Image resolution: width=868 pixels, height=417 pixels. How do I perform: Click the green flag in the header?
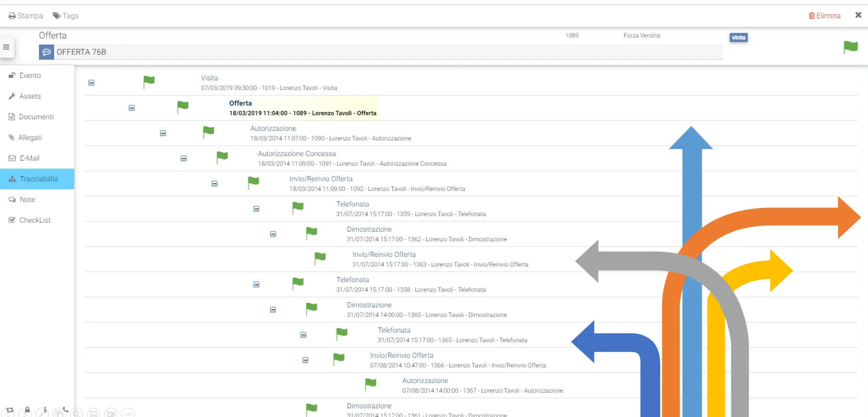850,47
